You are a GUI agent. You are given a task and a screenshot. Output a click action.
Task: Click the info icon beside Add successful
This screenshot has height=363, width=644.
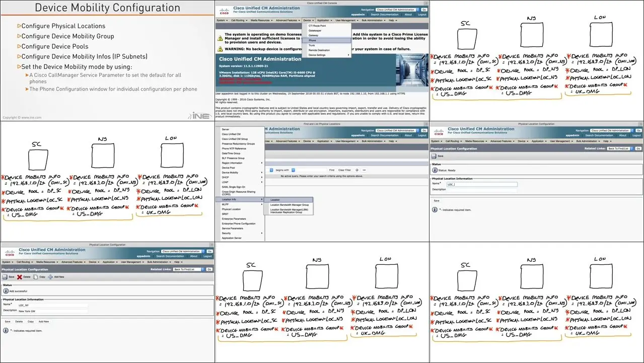point(5,291)
